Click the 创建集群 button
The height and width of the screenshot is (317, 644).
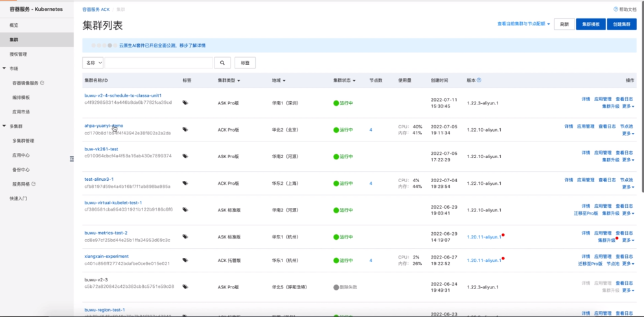pyautogui.click(x=622, y=24)
